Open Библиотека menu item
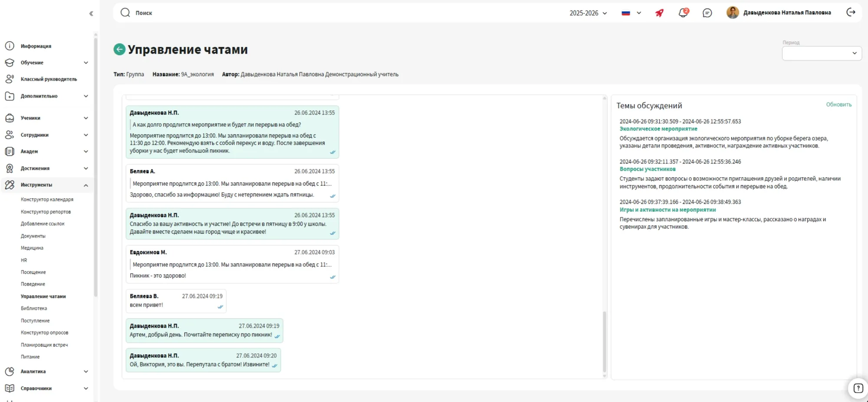The width and height of the screenshot is (868, 402). 34,308
